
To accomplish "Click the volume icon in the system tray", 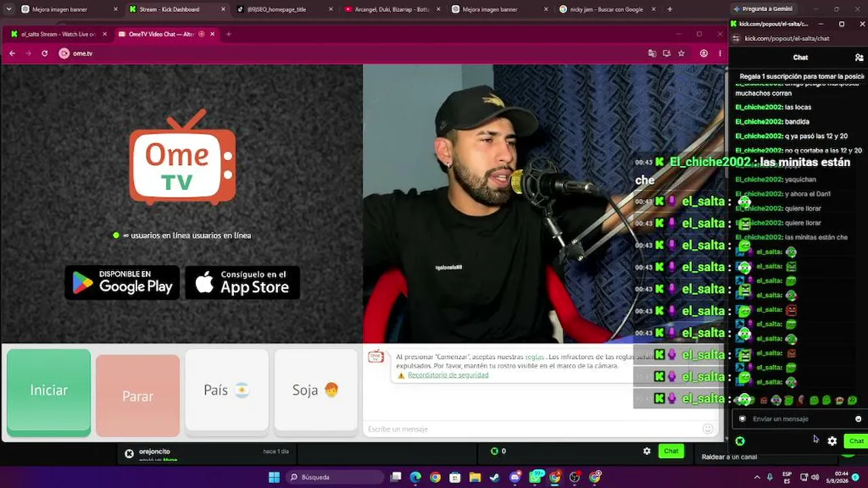I will (x=814, y=477).
